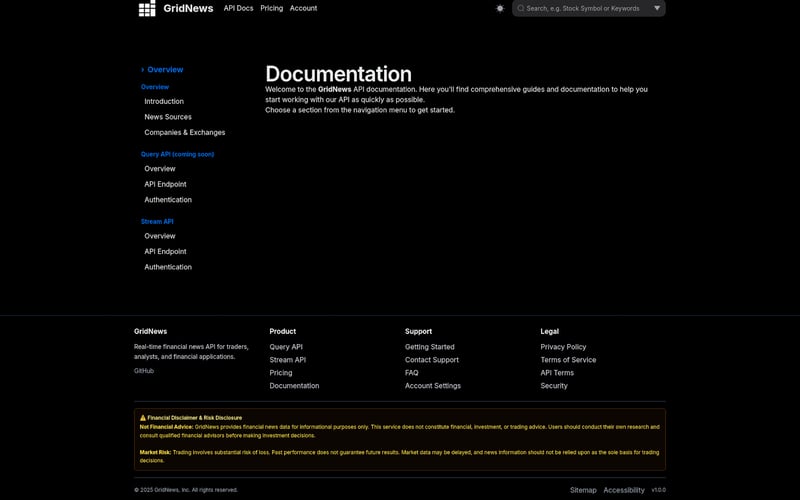Click the Product footer column heading
The image size is (800, 500).
(283, 332)
